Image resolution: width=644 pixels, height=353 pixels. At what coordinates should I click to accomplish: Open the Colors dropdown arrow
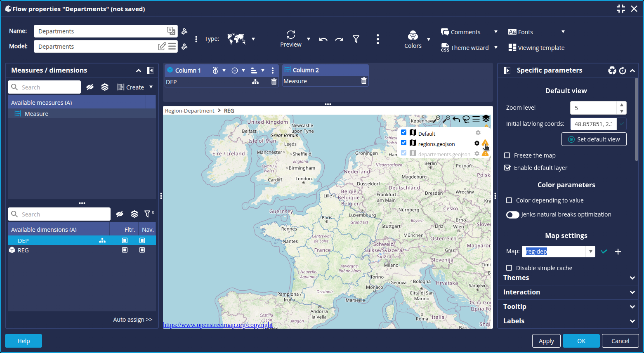tap(429, 40)
